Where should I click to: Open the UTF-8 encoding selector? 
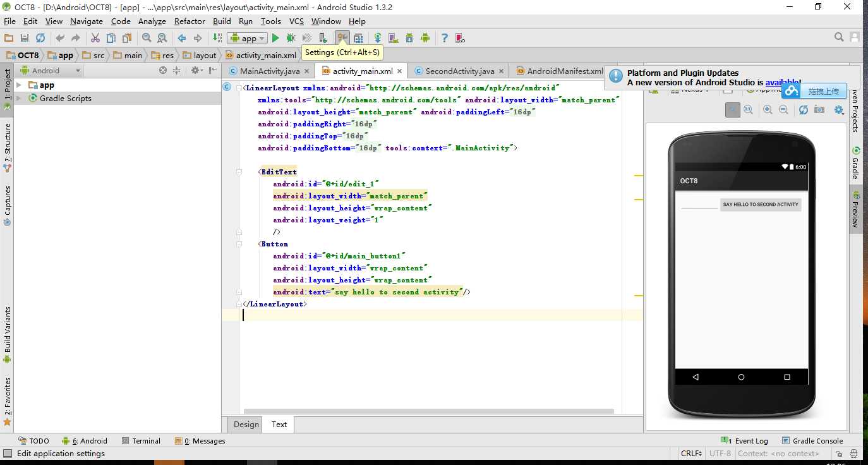coord(720,453)
